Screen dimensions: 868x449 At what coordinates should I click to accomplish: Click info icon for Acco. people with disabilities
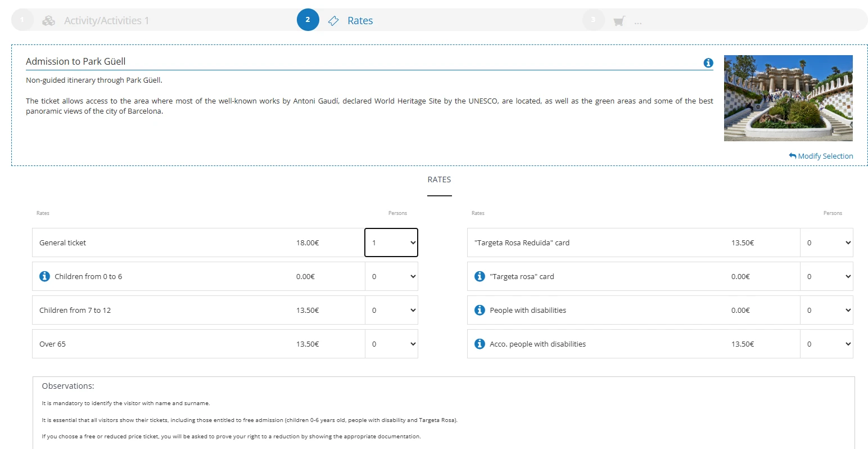tap(480, 344)
